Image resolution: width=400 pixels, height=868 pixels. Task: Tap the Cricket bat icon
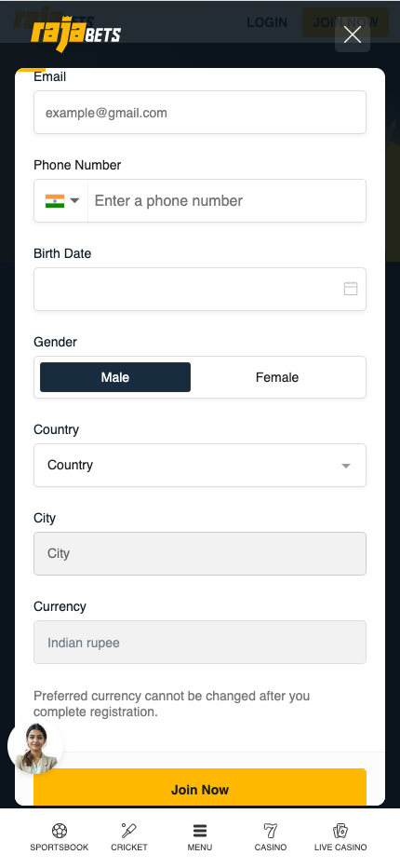129,831
